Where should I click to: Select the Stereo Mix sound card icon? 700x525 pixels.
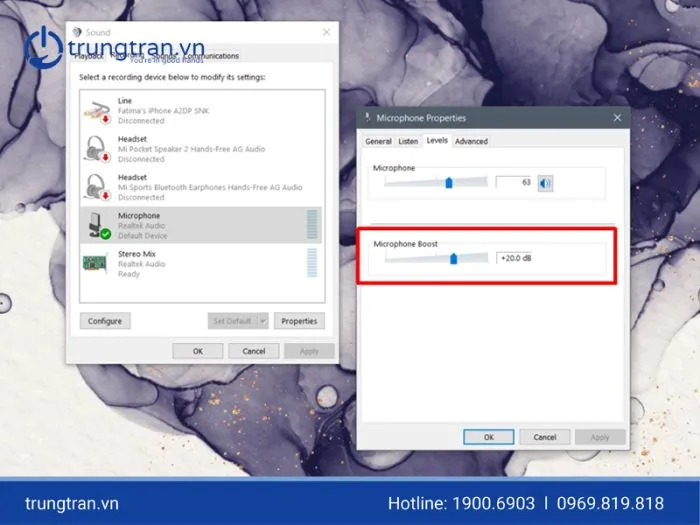point(97,263)
